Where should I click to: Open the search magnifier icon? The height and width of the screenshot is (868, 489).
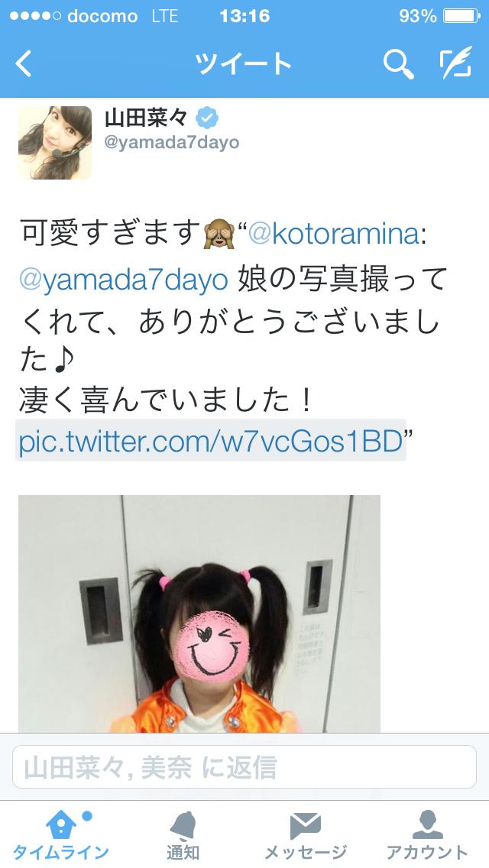point(399,63)
